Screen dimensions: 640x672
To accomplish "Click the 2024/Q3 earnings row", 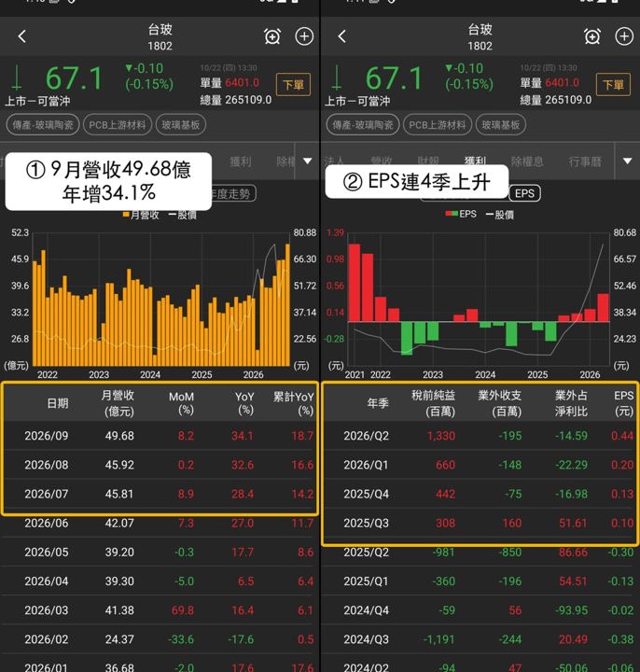I will point(480,639).
